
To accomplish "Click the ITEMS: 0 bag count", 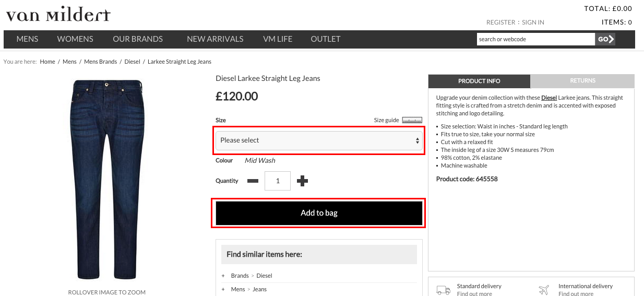I will [x=616, y=22].
